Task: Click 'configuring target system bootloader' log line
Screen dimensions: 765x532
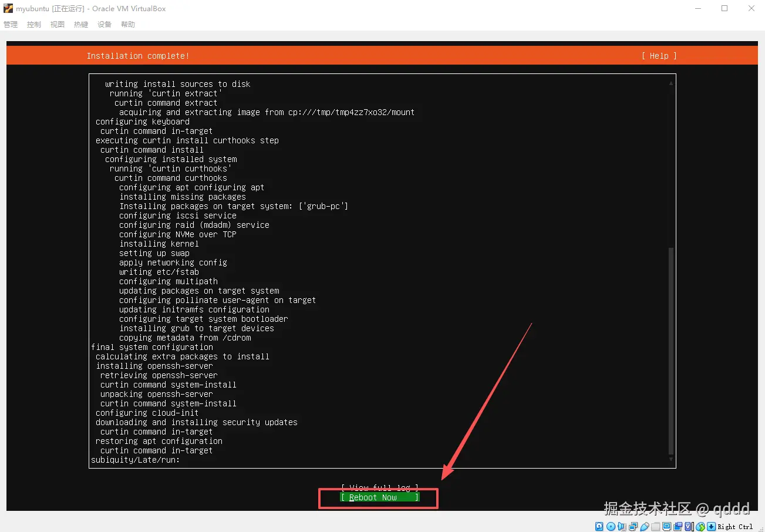Action: (x=204, y=319)
